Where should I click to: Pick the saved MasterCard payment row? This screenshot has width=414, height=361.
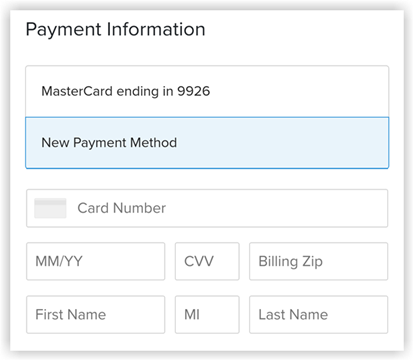(207, 91)
